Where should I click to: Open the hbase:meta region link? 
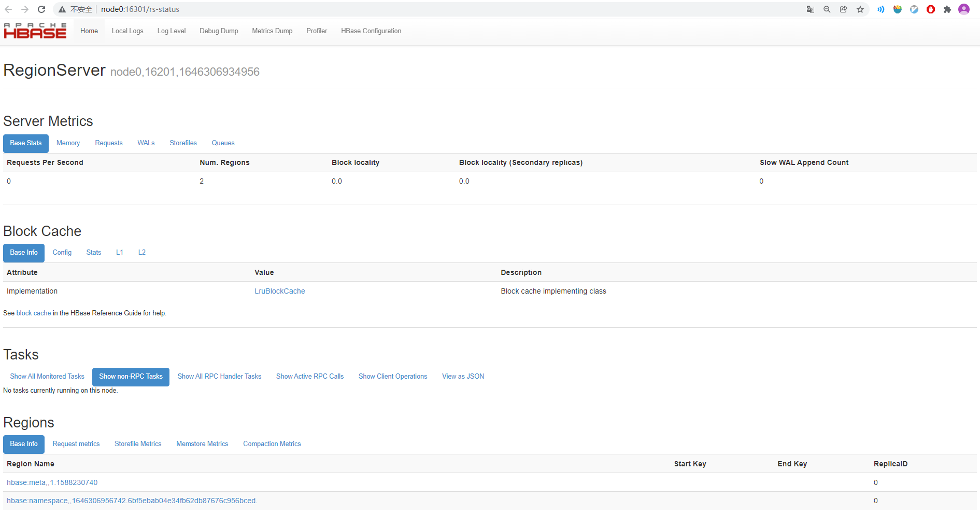(52, 483)
